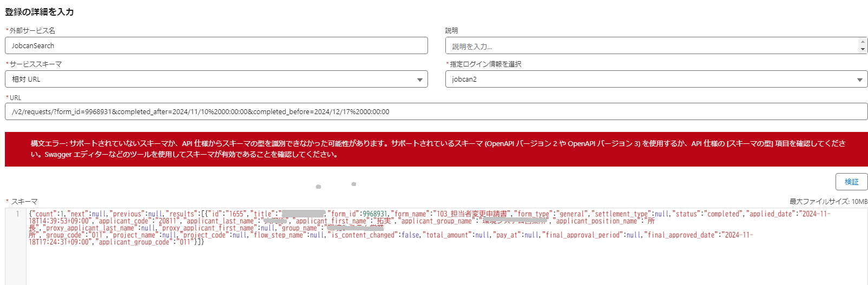Image resolution: width=868 pixels, height=285 pixels.
Task: Click the 検証 validate button
Action: click(851, 182)
